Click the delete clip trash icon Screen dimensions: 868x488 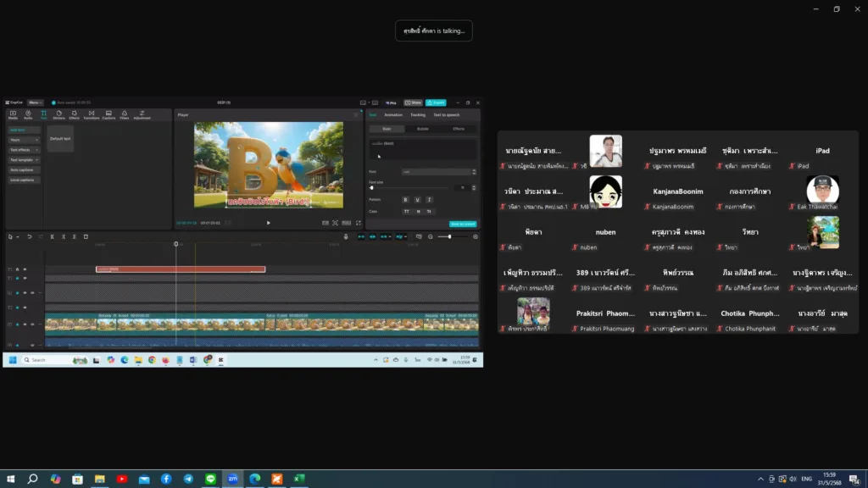click(x=86, y=236)
